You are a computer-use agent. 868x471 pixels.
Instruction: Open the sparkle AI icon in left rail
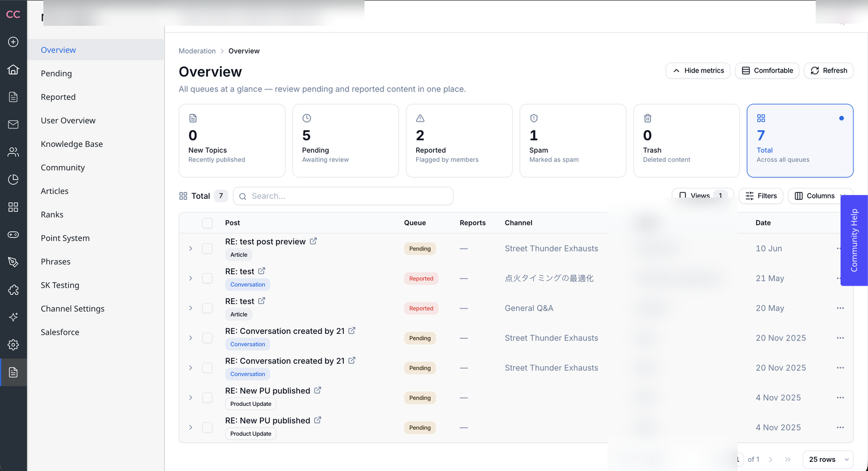(13, 317)
